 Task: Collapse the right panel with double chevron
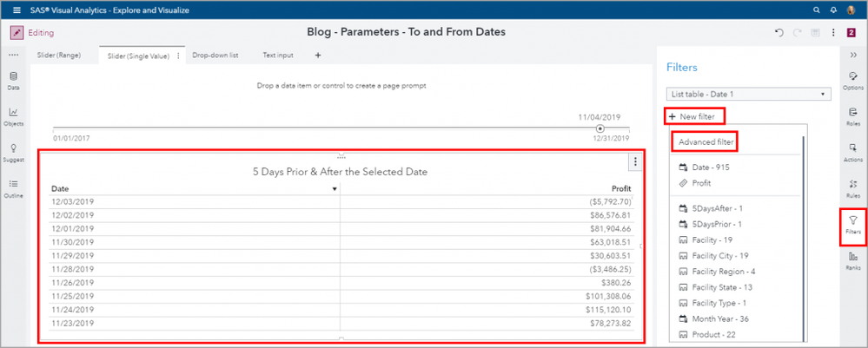pyautogui.click(x=852, y=54)
